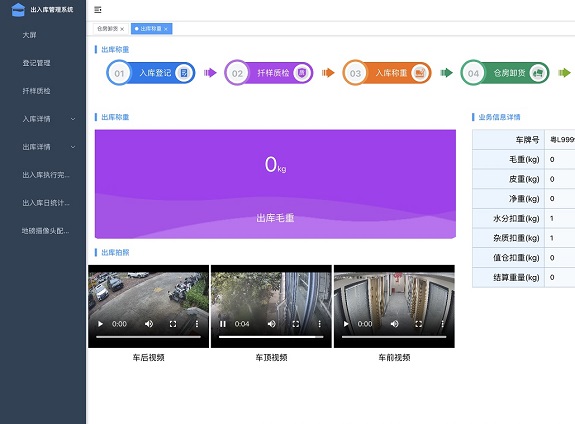
Task: Open 扦样质检 in the sidebar
Action: click(x=36, y=91)
